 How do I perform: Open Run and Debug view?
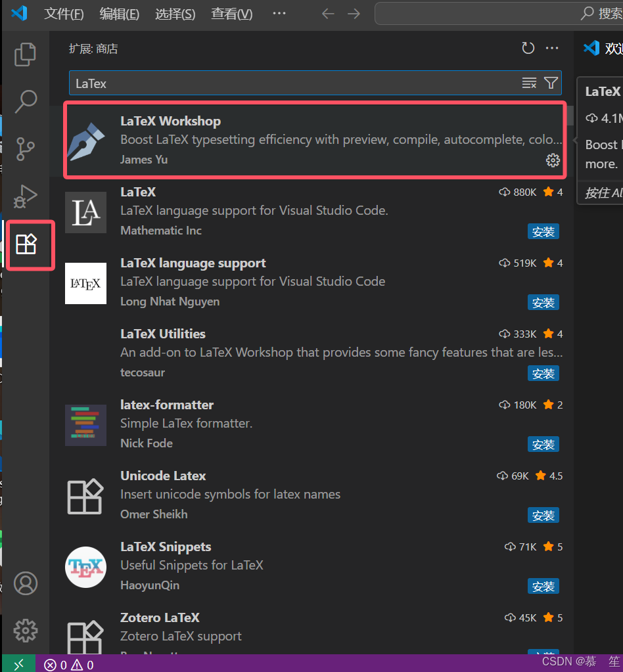click(25, 196)
